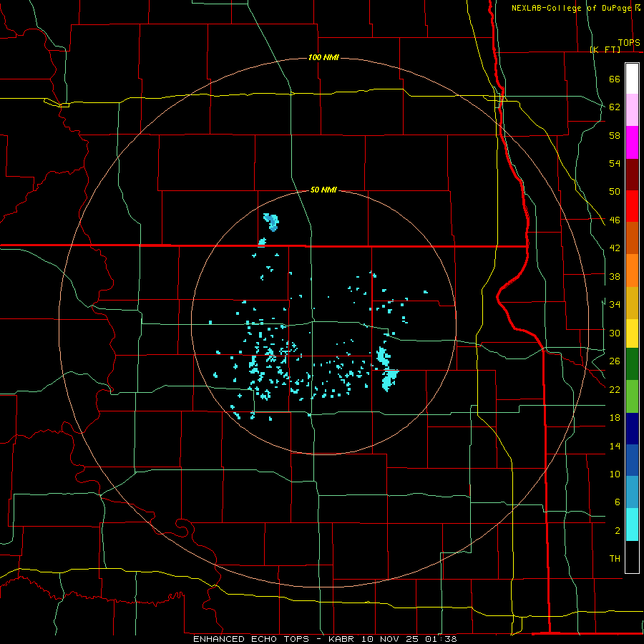The height and width of the screenshot is (644, 644).
Task: Pick the sky blue 6 kft legend swatch
Action: 632,492
